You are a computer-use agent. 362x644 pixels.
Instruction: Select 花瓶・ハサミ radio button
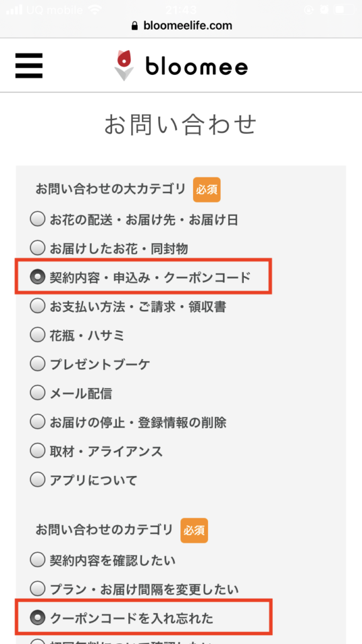(x=37, y=335)
